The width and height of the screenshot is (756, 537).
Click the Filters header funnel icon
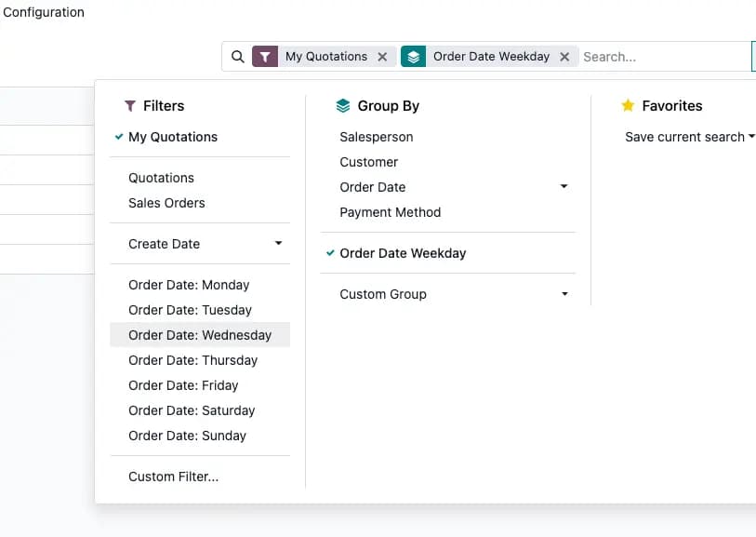(129, 106)
